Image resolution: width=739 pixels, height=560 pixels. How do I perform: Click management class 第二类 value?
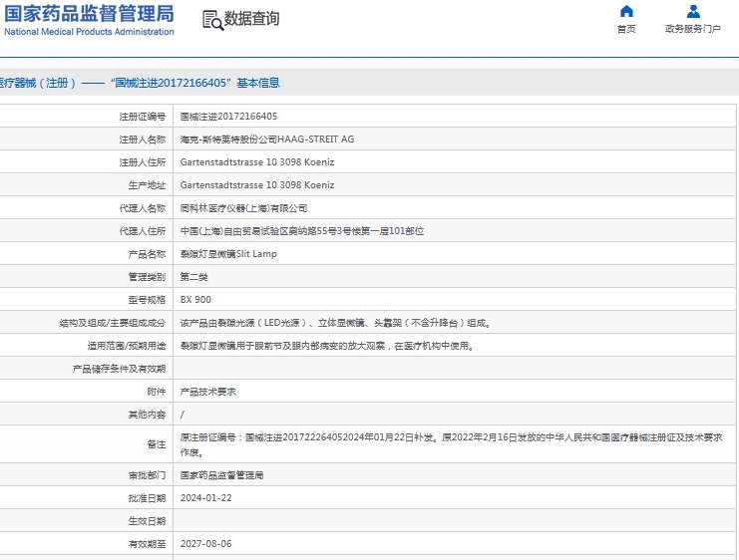coord(193,277)
